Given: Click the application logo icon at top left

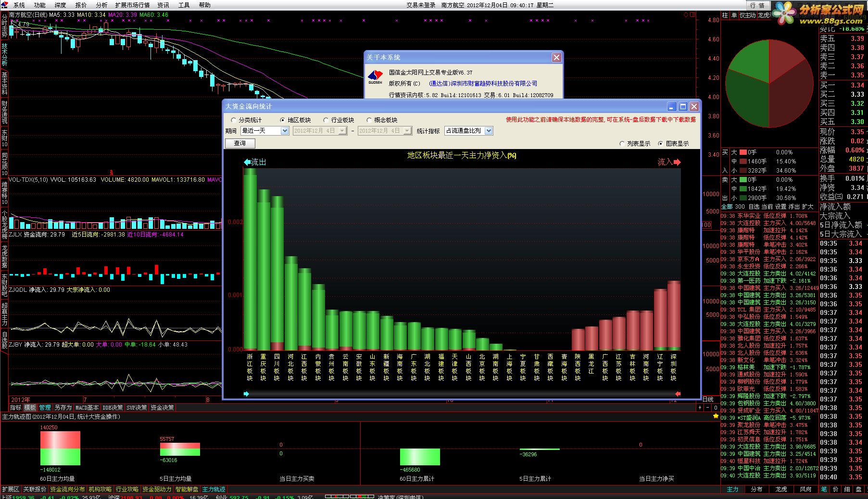Looking at the screenshot, I should [x=4, y=5].
